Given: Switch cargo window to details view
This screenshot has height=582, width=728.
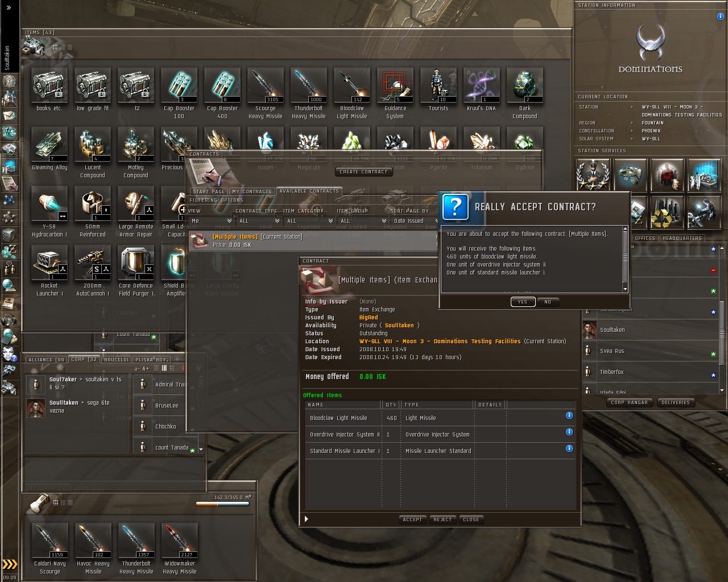Looking at the screenshot, I should [x=63, y=502].
